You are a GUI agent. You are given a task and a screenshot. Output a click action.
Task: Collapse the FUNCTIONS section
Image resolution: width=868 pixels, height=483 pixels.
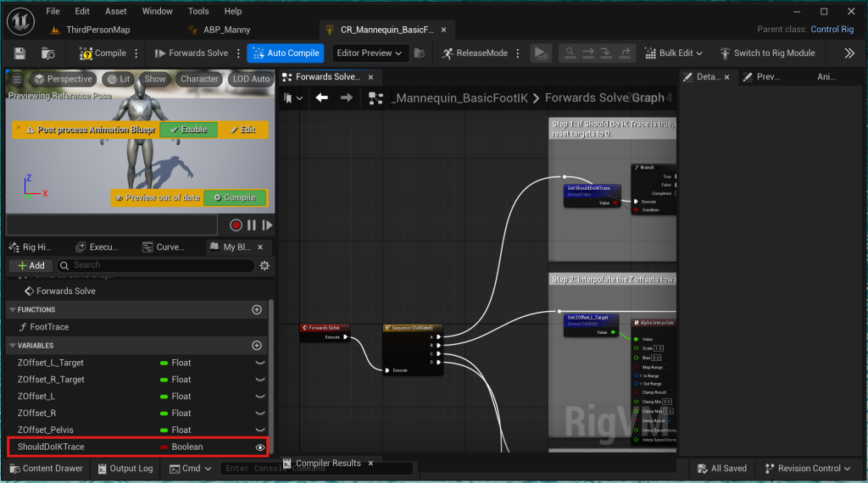(x=12, y=310)
